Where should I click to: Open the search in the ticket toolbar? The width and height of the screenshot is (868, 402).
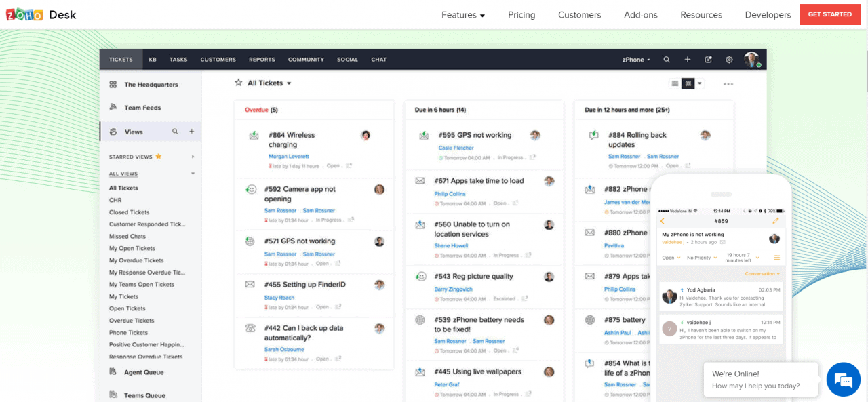(667, 60)
